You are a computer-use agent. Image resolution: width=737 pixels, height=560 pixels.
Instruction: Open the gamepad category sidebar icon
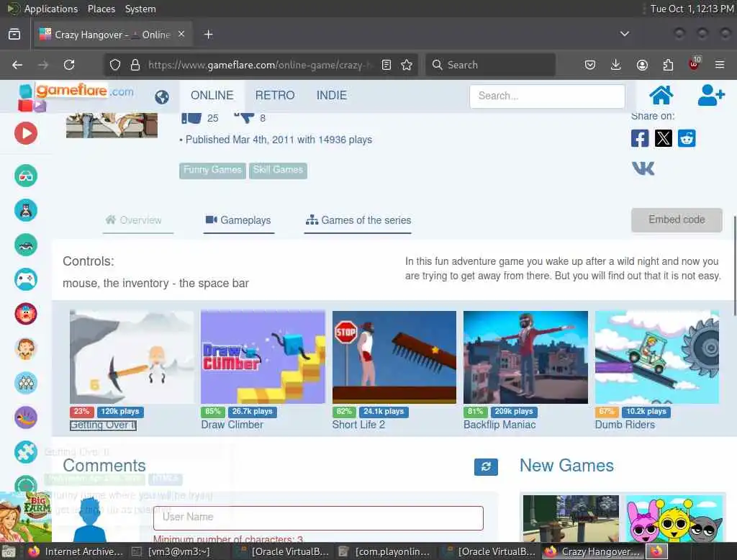pos(26,279)
